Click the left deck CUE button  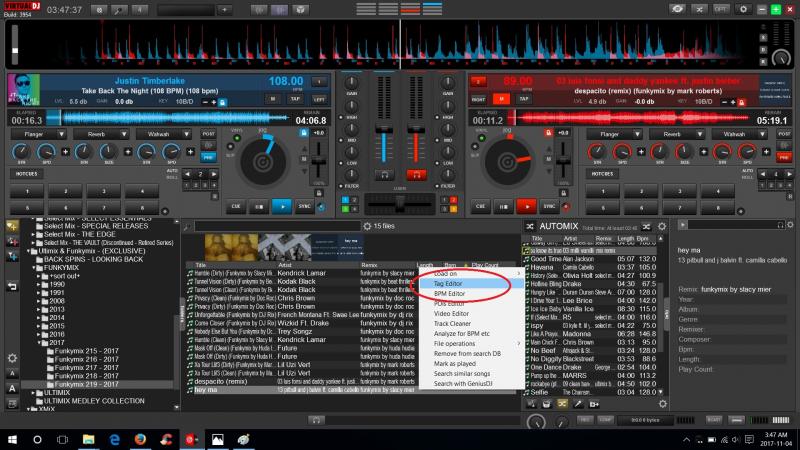point(236,207)
